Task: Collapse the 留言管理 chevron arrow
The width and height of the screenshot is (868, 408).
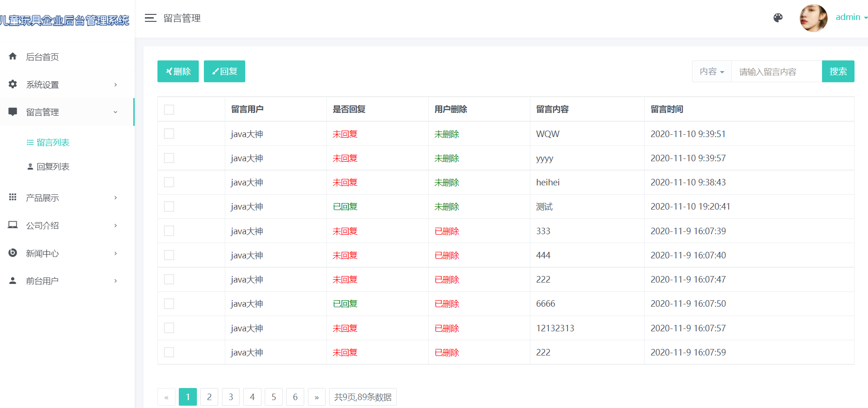Action: click(x=116, y=112)
